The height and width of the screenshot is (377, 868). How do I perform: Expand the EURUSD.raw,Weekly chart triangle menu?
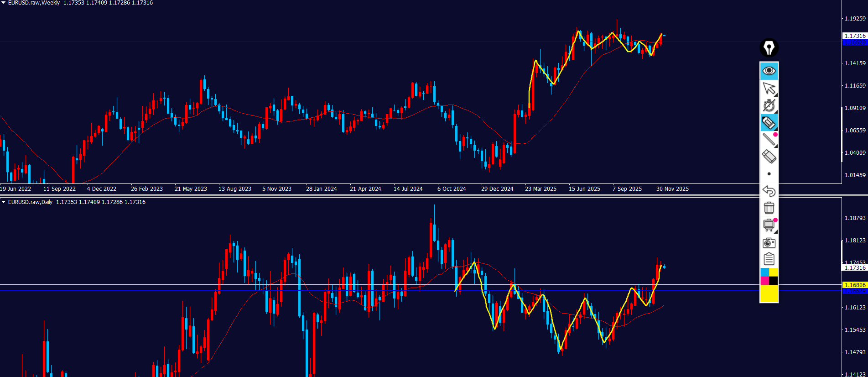(x=3, y=3)
